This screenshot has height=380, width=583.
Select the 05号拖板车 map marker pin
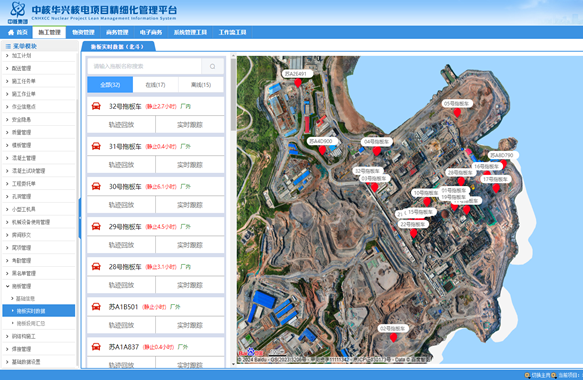(457, 113)
